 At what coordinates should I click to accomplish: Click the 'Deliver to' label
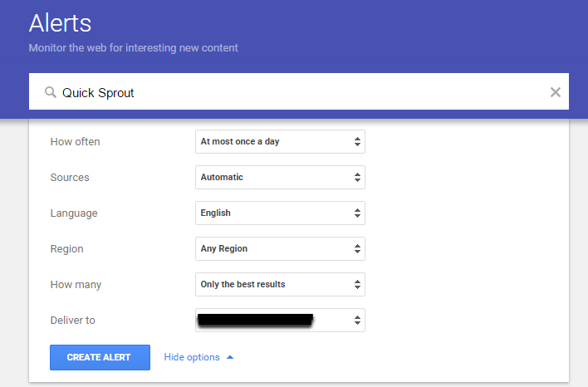[73, 321]
